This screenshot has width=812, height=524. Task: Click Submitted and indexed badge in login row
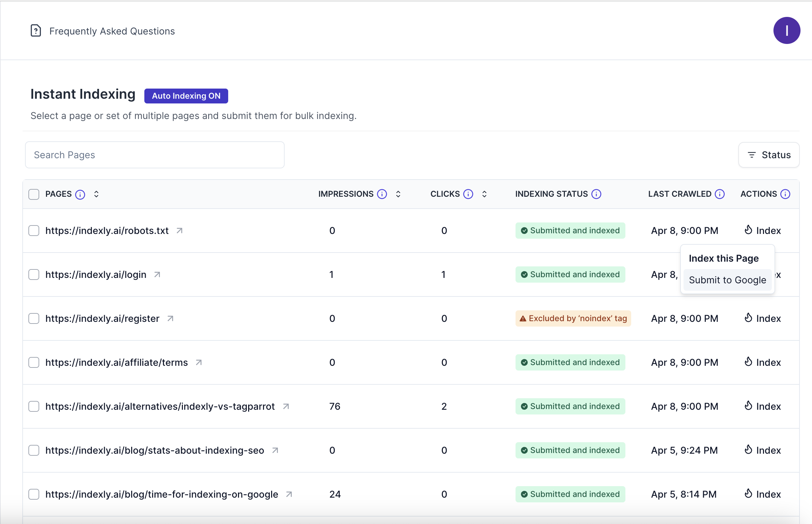click(x=570, y=275)
